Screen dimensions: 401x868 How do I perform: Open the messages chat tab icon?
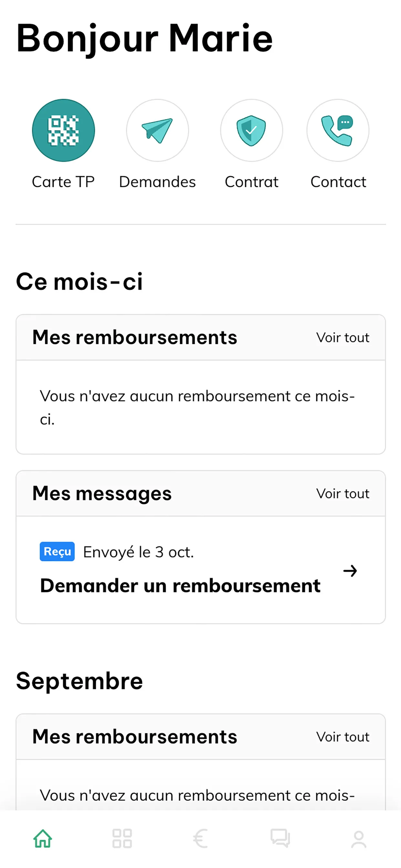point(280,838)
